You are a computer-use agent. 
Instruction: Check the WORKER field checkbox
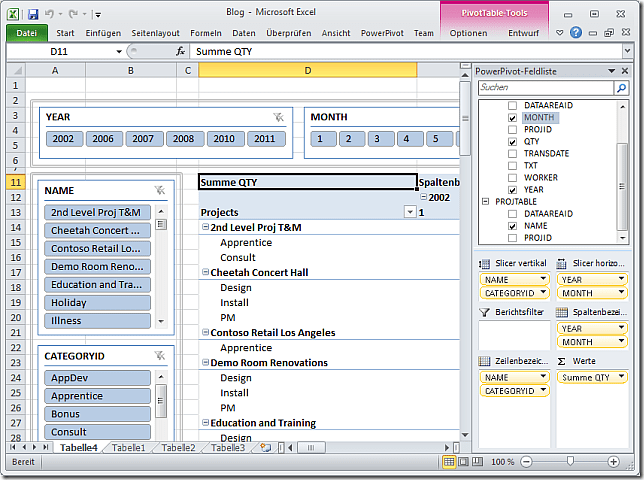point(512,177)
